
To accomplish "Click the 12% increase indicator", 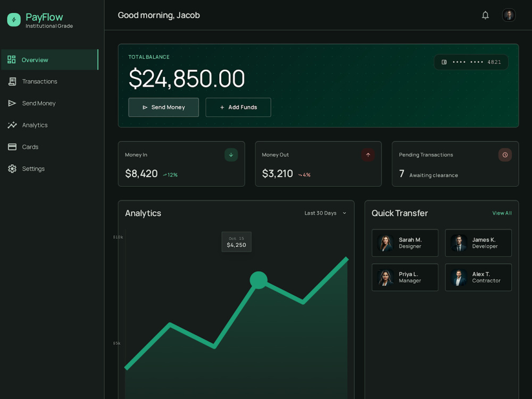I will (170, 174).
